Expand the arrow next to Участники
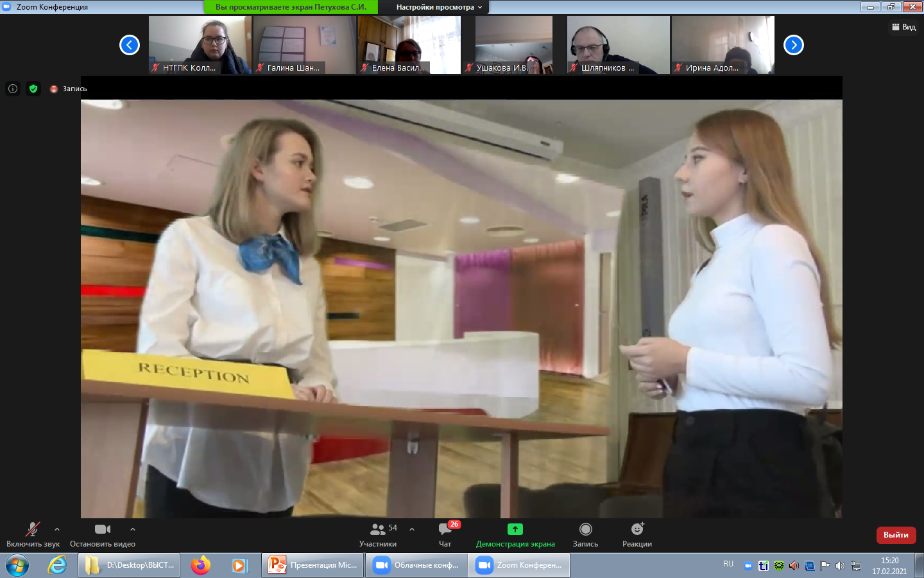 (412, 529)
